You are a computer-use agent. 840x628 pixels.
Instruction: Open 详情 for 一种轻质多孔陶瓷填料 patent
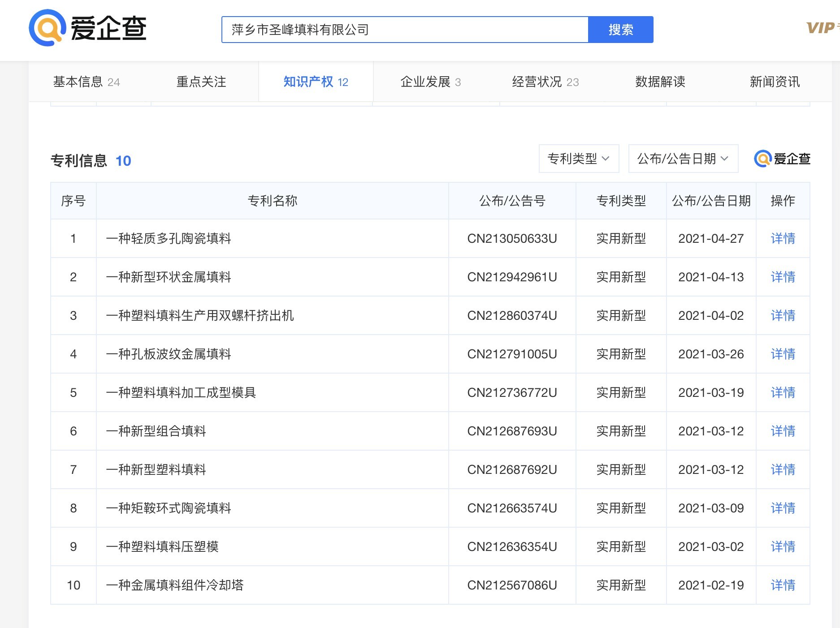click(783, 238)
